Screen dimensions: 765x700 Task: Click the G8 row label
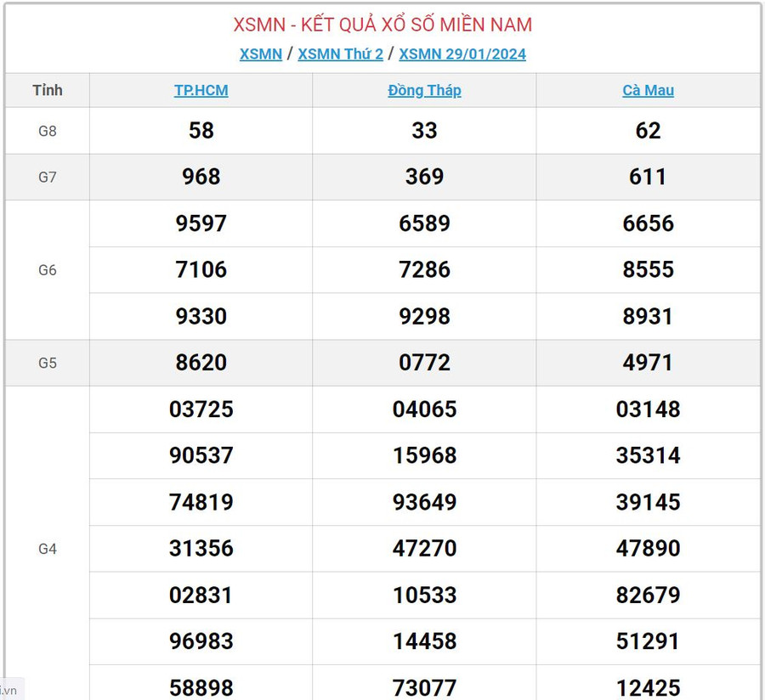(x=48, y=131)
